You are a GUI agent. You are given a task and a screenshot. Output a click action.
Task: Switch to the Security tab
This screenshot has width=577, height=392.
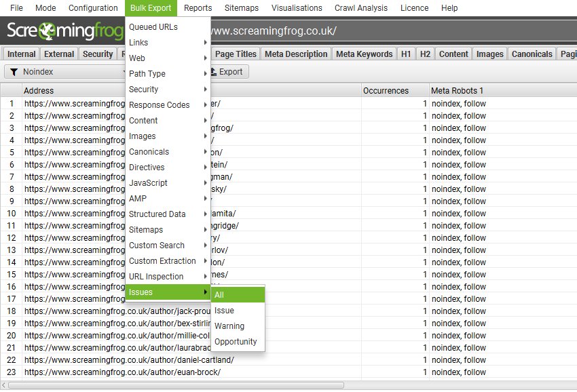tap(98, 54)
